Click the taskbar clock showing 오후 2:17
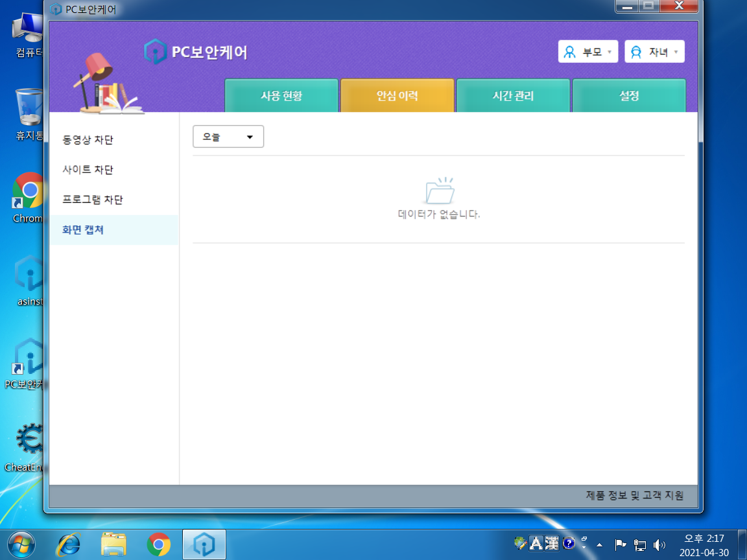This screenshot has width=747, height=560. 704,545
